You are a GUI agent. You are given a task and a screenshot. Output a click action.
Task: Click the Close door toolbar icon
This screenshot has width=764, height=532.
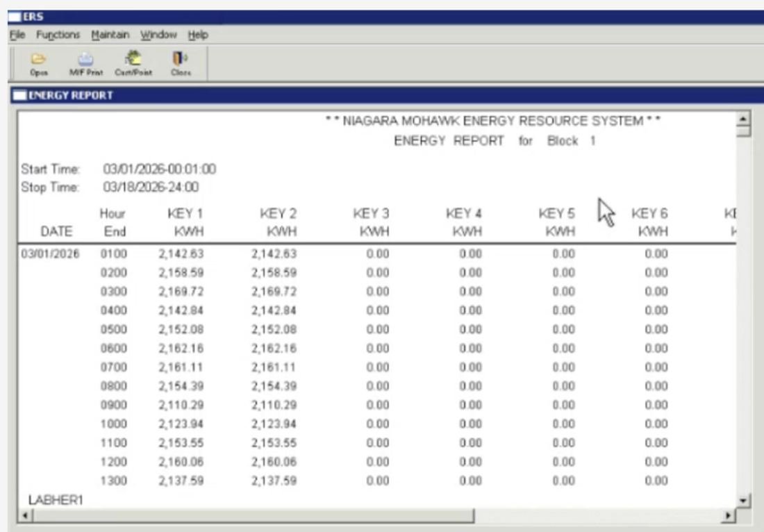coord(181,58)
